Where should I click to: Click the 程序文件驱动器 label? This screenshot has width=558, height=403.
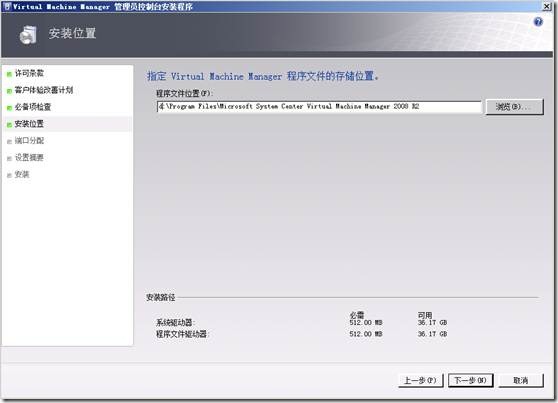click(183, 334)
